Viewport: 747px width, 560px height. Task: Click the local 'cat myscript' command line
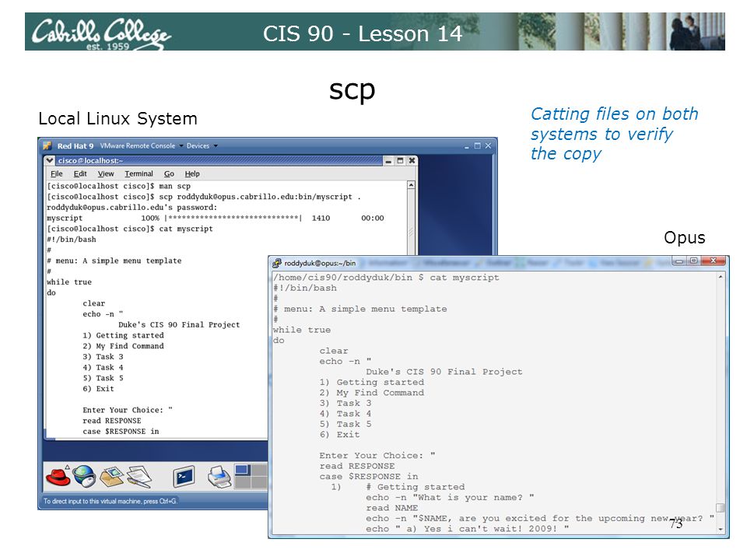click(x=130, y=229)
